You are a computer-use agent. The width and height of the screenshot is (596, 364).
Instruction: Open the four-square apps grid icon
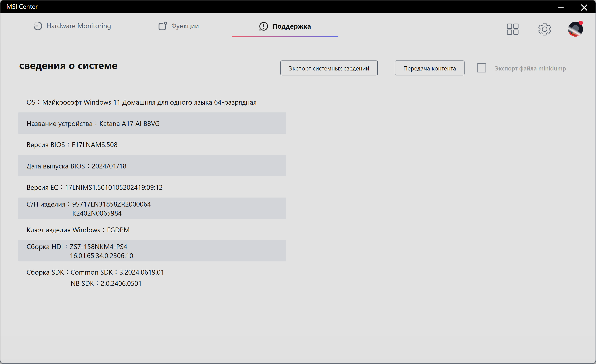tap(513, 29)
